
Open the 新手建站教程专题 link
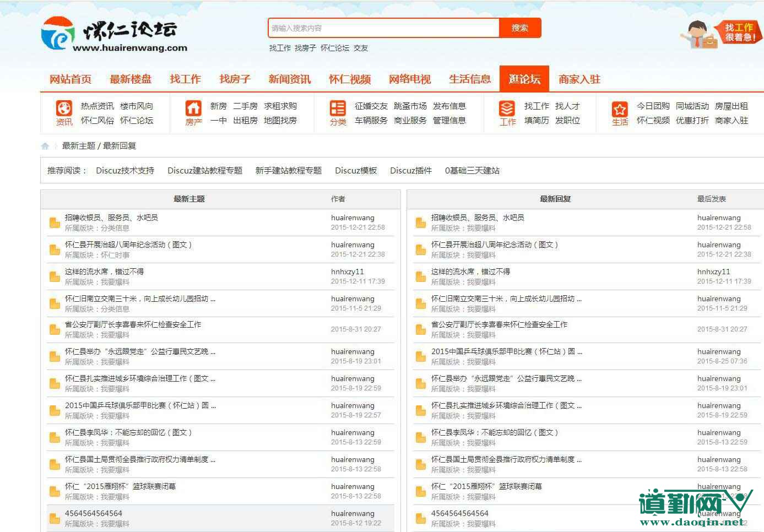289,171
